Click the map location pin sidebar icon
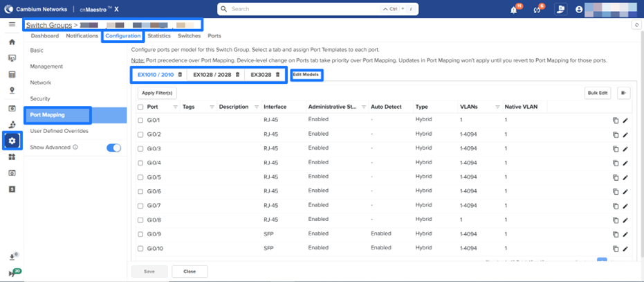The height and width of the screenshot is (282, 644). (12, 91)
